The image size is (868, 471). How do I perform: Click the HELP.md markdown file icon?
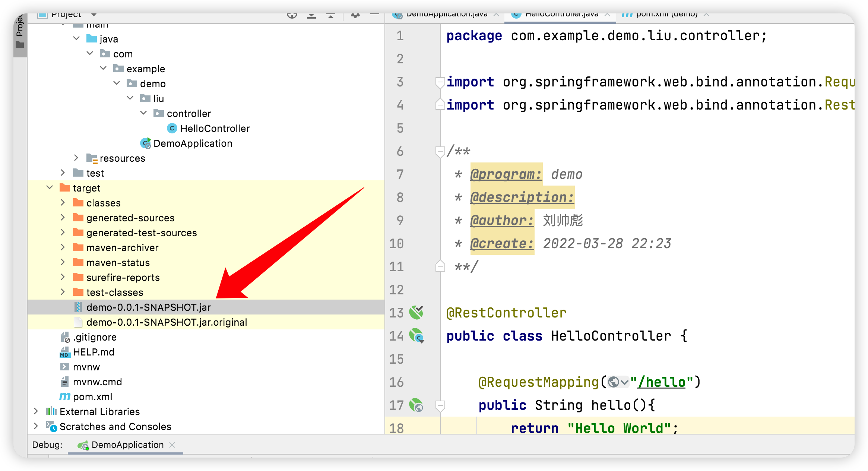pos(65,352)
